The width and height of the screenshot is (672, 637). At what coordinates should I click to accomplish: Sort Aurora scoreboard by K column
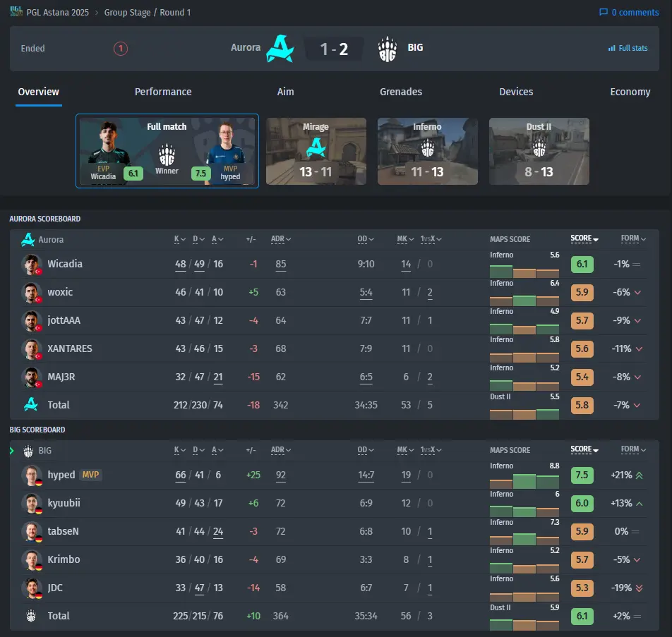[x=179, y=239]
